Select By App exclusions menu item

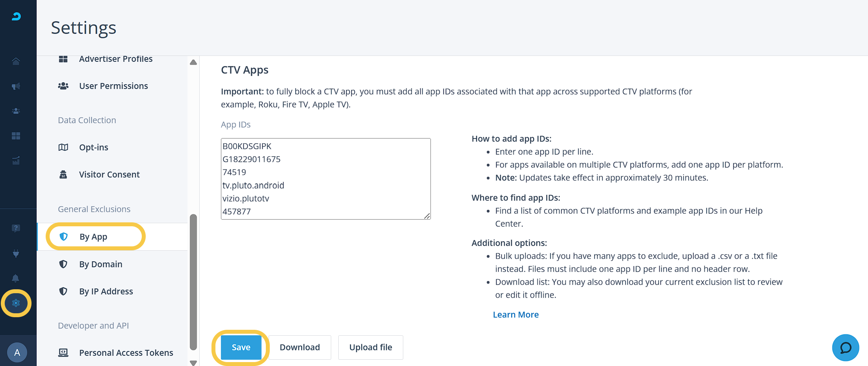coord(93,237)
